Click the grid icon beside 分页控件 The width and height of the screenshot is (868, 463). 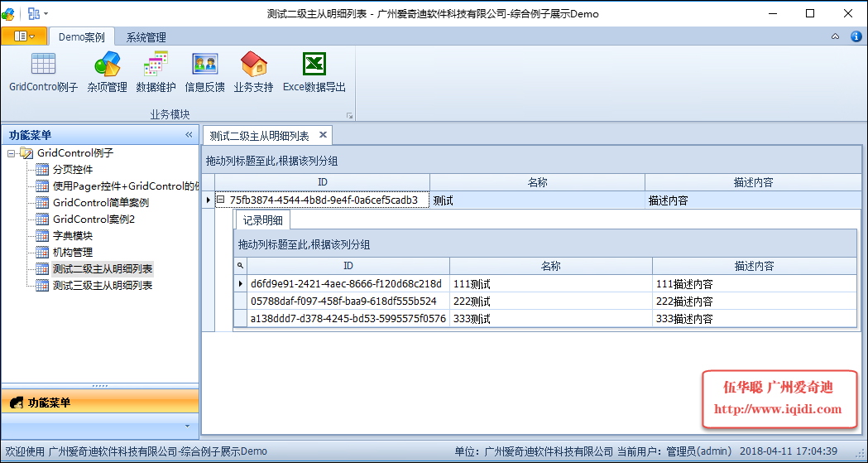pos(42,170)
